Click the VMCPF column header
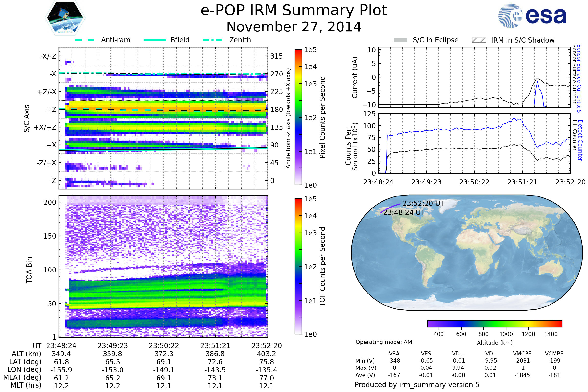This screenshot has width=588, height=392. pyautogui.click(x=522, y=354)
